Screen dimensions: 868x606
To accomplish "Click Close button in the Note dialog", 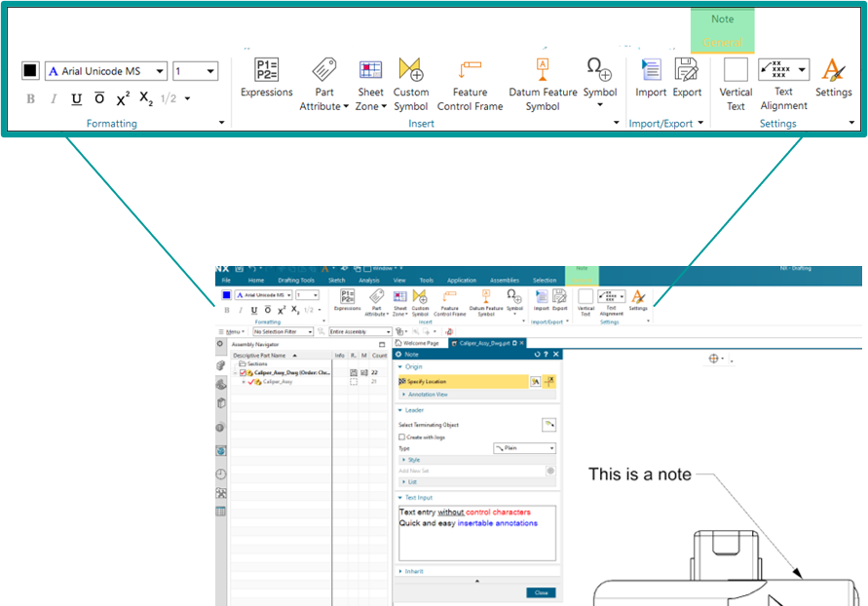I will tap(541, 592).
